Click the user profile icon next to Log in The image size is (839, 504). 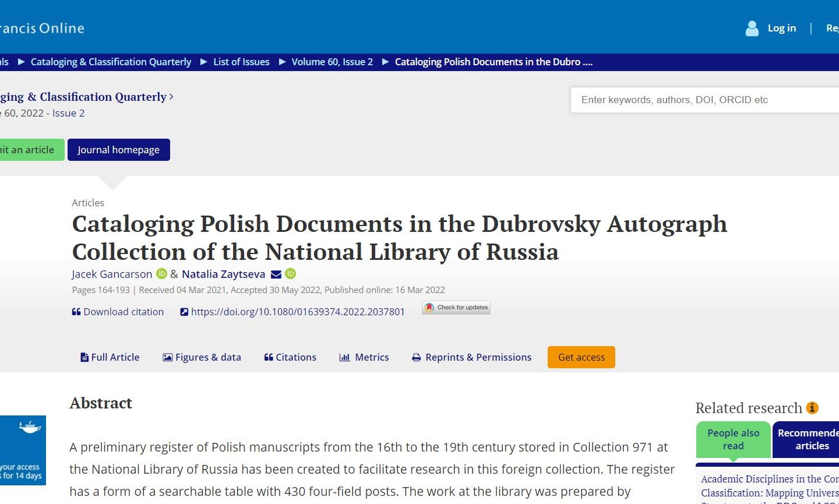point(752,28)
